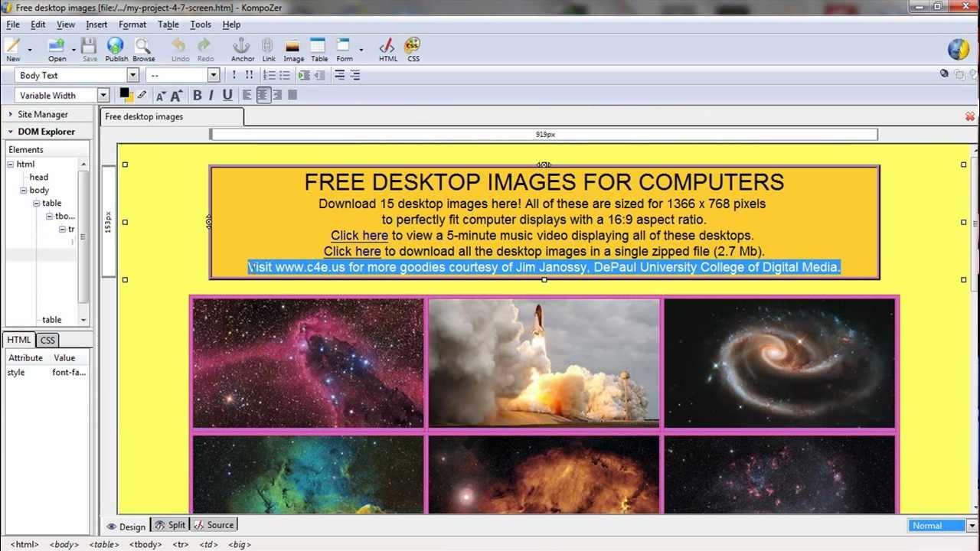
Task: Click the KompoZer globe logo icon
Action: 958,48
